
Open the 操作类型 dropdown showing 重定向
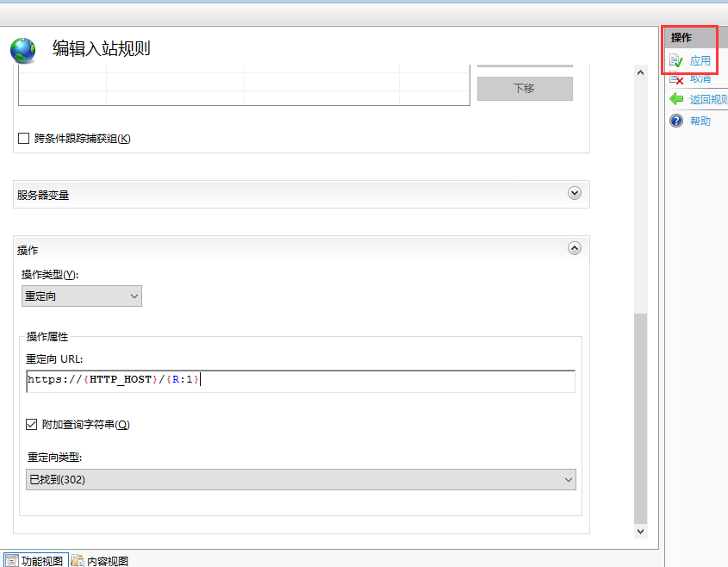(82, 296)
